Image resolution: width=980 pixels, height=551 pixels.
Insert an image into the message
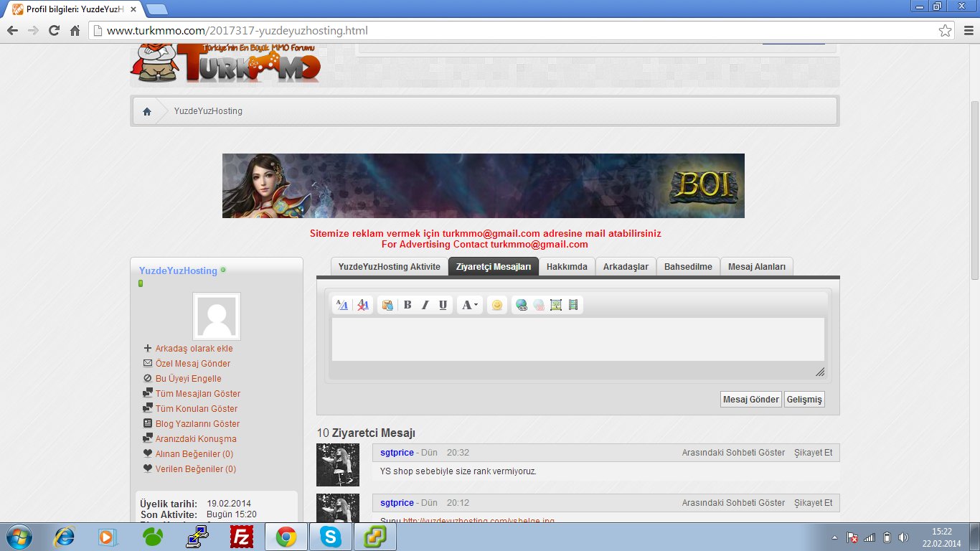coord(556,305)
